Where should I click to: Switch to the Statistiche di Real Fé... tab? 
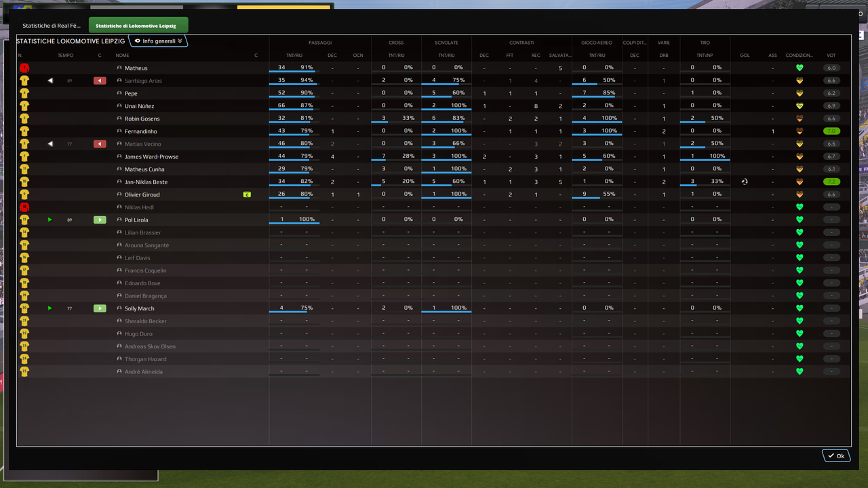coord(52,26)
